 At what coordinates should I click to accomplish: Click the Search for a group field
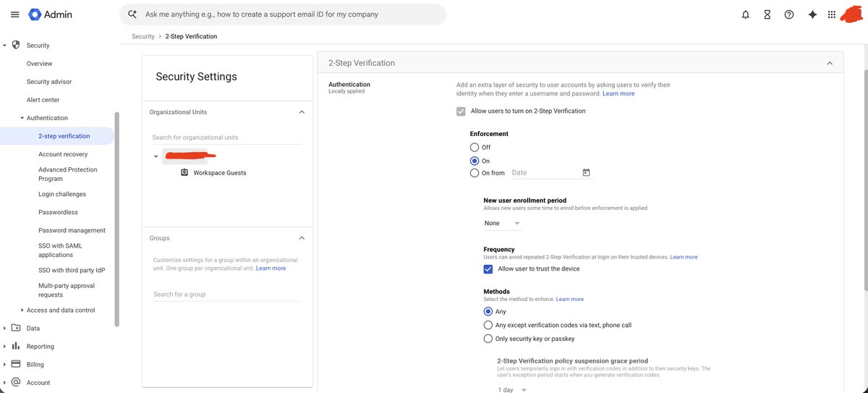227,295
